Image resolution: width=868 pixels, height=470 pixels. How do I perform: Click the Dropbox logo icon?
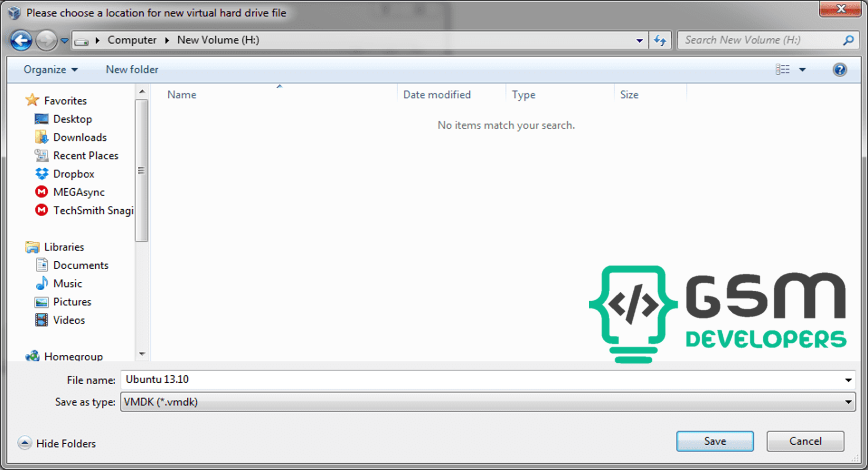(42, 174)
